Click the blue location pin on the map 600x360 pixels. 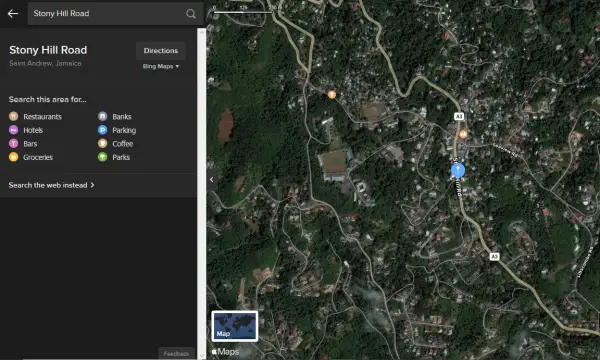458,170
